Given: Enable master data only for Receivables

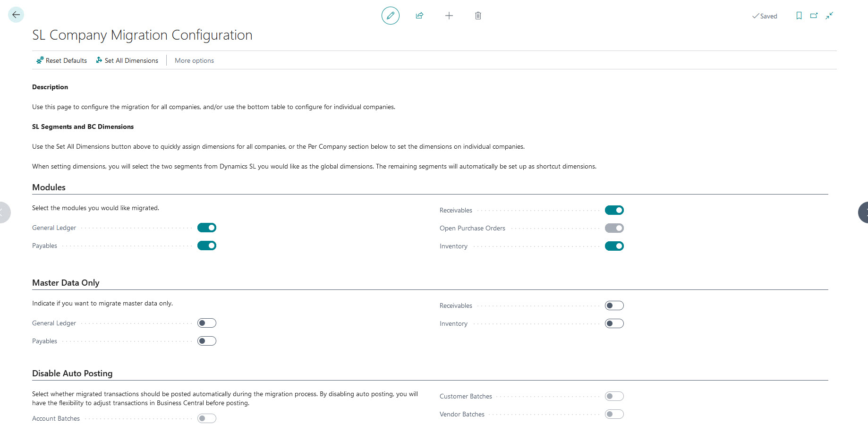Looking at the screenshot, I should point(614,305).
